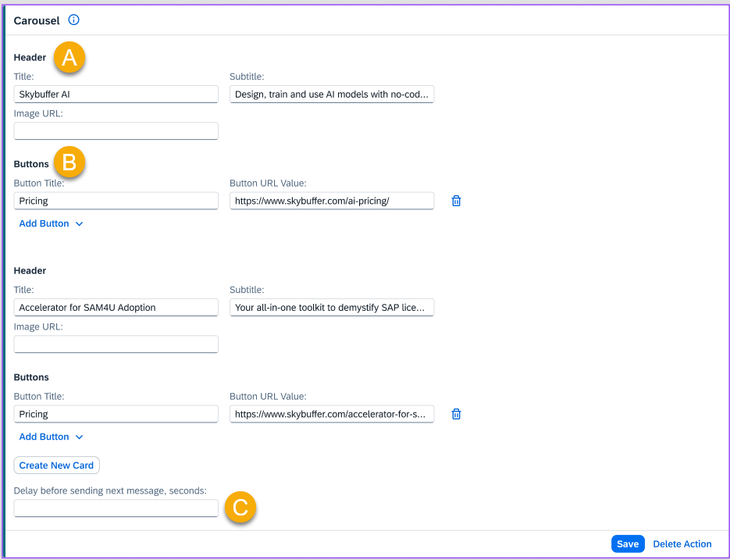Click the SAM4U card's Subtitle field
Image resolution: width=730 pixels, height=560 pixels.
[x=332, y=308]
